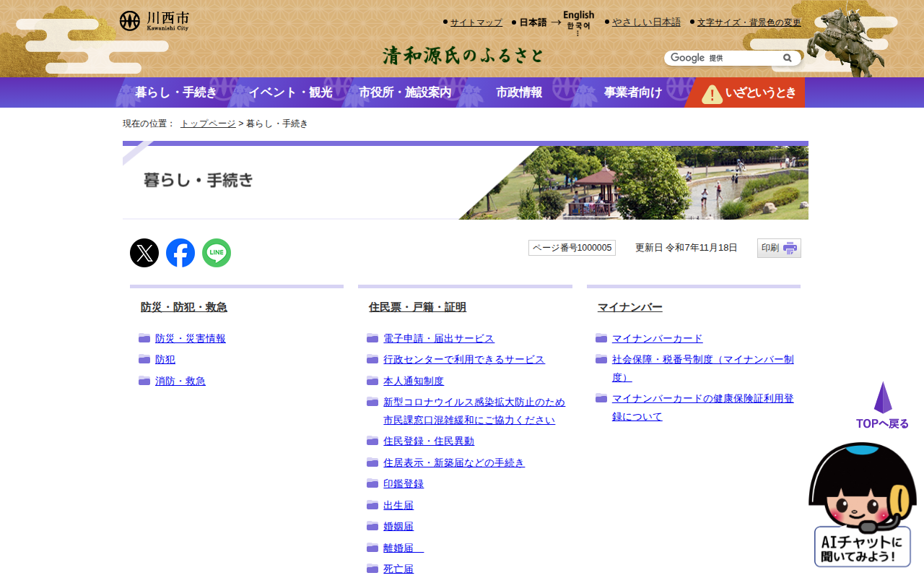Viewport: 924px width, 578px height.
Task: Click the トップページ breadcrumb link
Action: pos(208,124)
